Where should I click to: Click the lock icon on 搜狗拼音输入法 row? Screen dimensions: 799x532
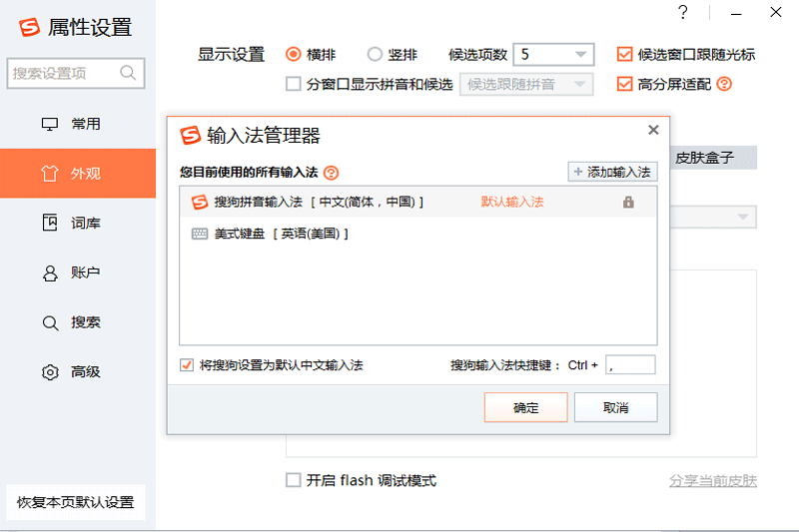628,202
